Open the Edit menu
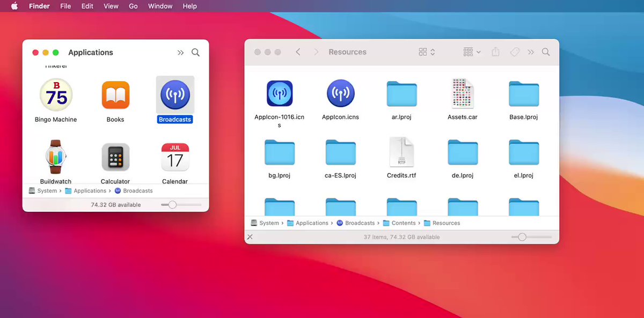Image resolution: width=644 pixels, height=318 pixels. point(87,6)
